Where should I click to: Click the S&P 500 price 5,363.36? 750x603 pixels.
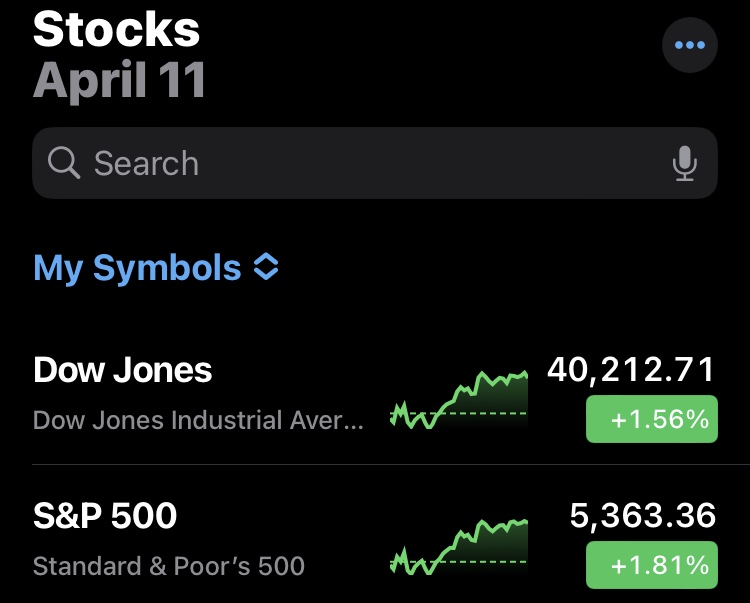(643, 516)
